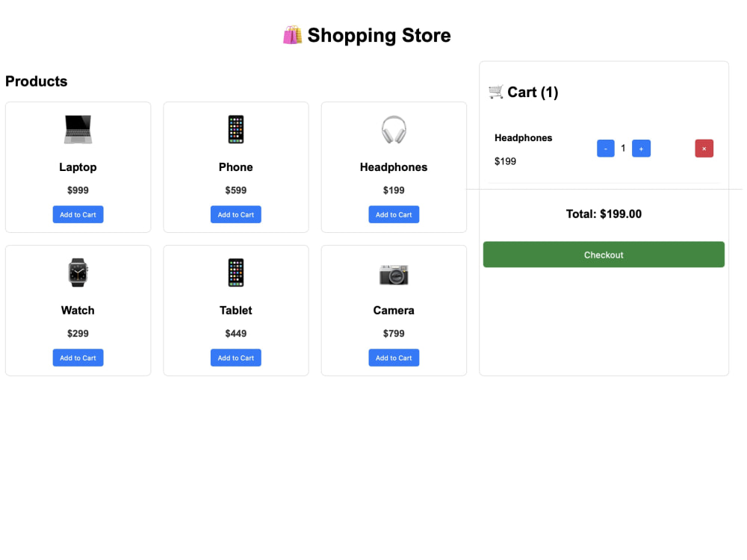Image resolution: width=747 pixels, height=560 pixels.
Task: Click the Total $199.00 summary text
Action: (x=604, y=214)
